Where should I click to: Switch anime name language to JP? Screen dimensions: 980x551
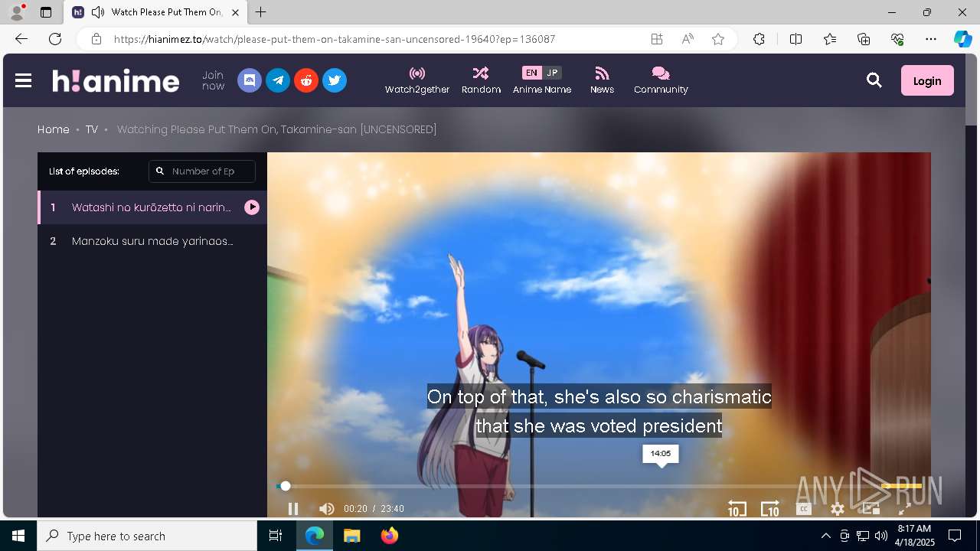552,73
